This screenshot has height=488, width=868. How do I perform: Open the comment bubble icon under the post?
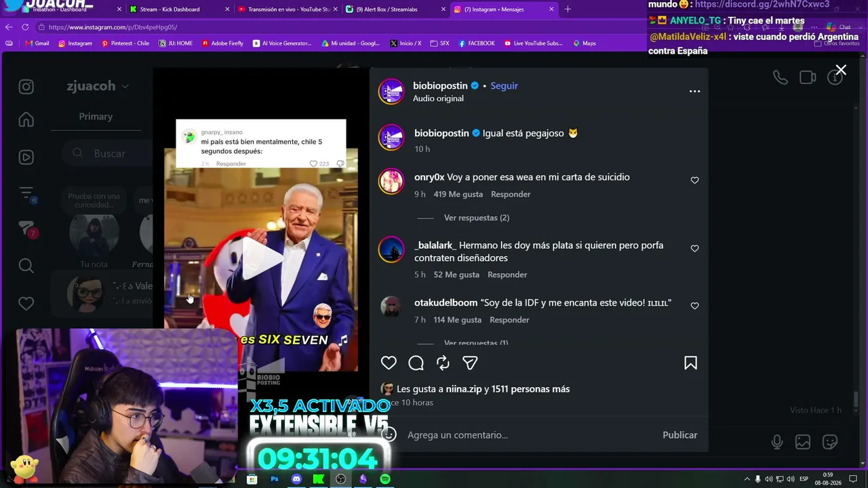coord(416,363)
